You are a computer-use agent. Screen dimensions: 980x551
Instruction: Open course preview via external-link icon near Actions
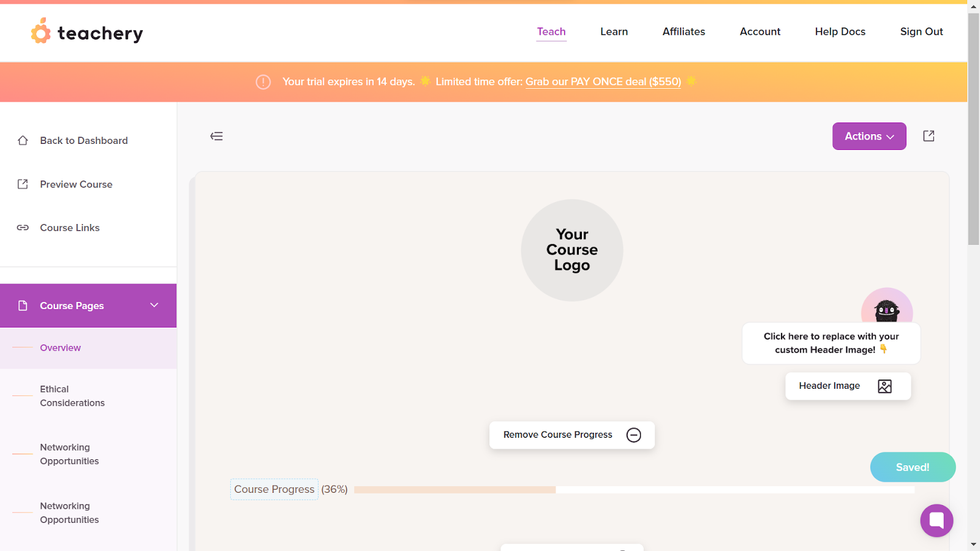pyautogui.click(x=929, y=136)
